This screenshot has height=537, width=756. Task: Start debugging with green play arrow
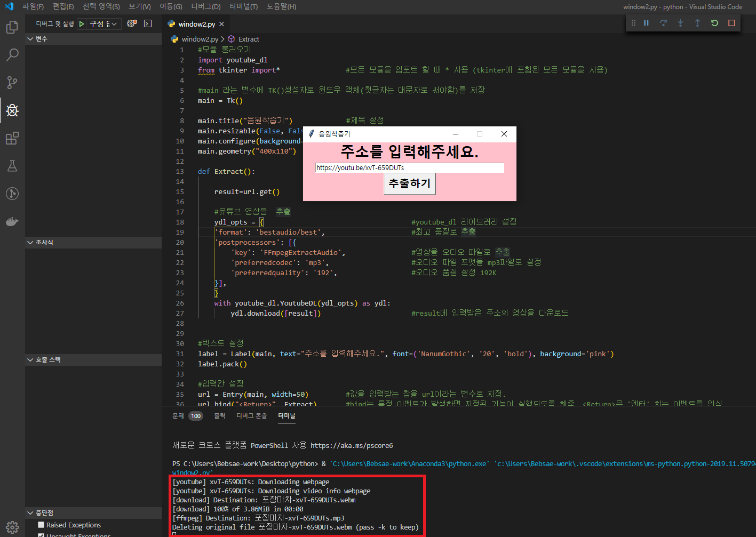82,24
